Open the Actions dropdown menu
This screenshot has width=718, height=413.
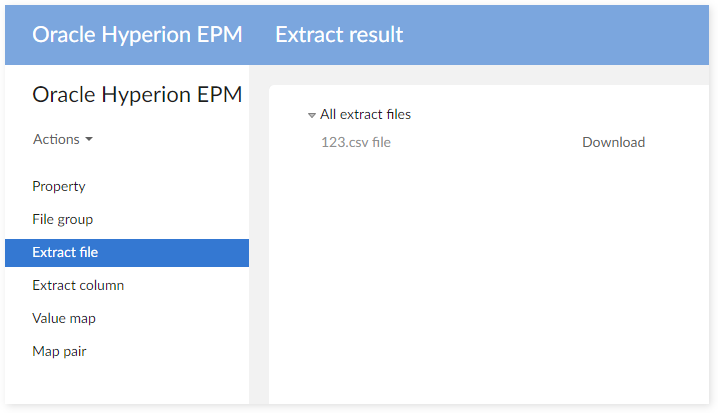62,139
